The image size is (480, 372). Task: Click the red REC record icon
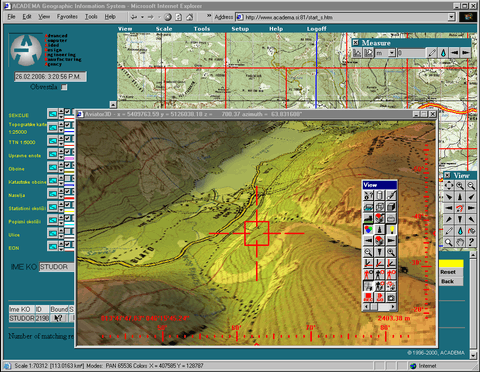coord(368,297)
